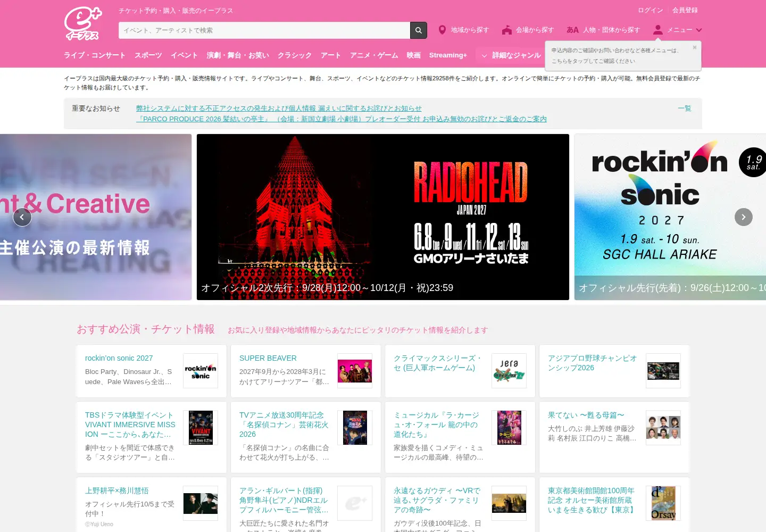
Task: Close the menu tooltip popup
Action: [694, 47]
